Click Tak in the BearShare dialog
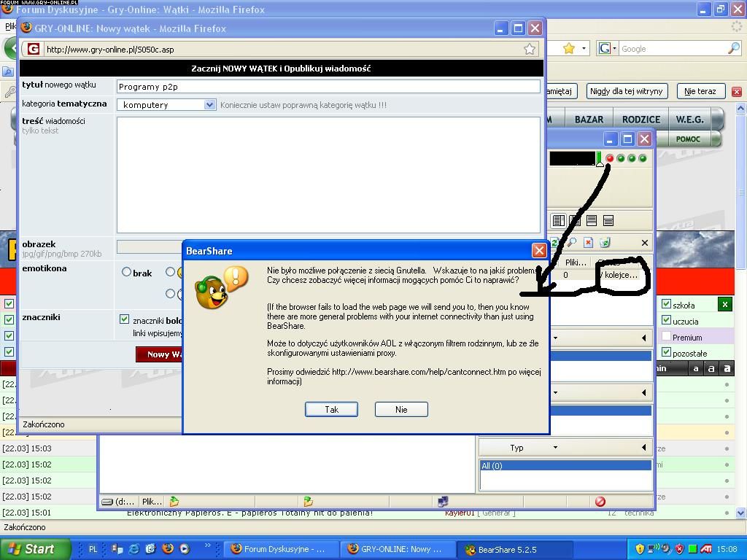 [331, 410]
